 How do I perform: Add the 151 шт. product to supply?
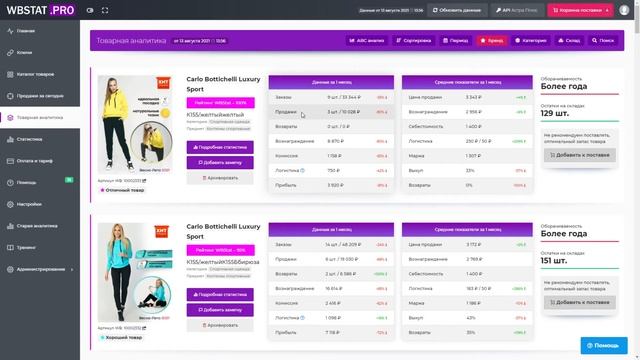point(580,302)
